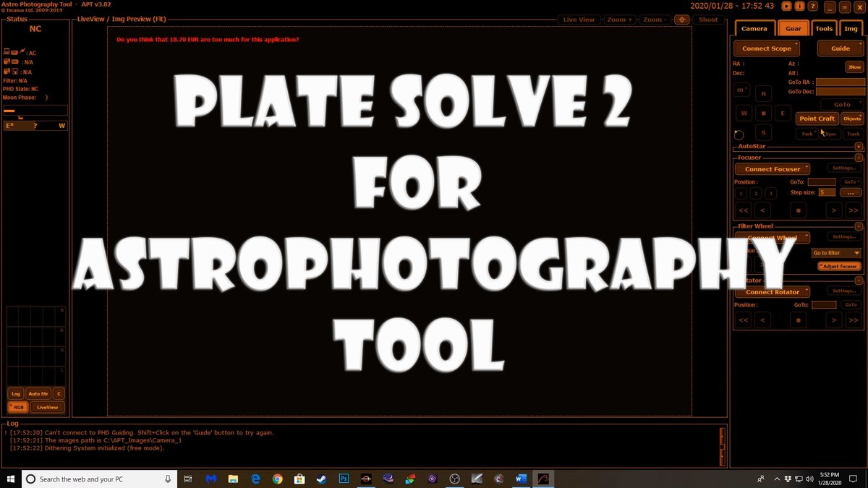Click Focuser single step forward > button
This screenshot has height=488, width=868.
click(x=834, y=210)
